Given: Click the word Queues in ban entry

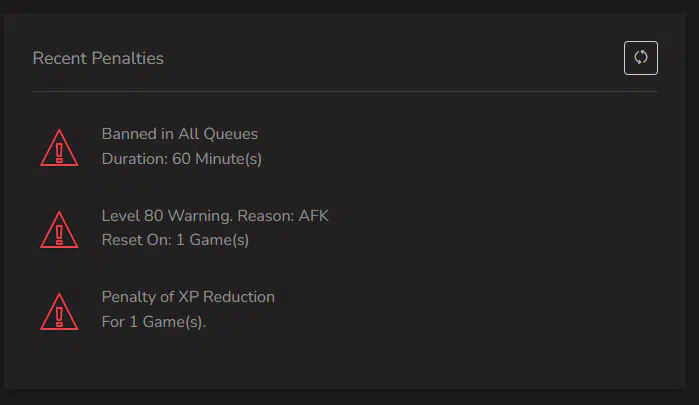Looking at the screenshot, I should tap(231, 134).
